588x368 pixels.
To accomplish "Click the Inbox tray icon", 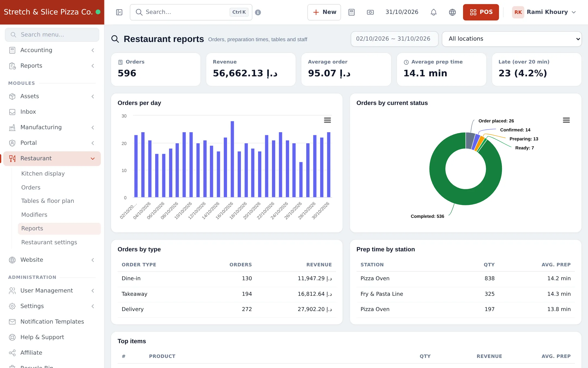I will tap(12, 112).
